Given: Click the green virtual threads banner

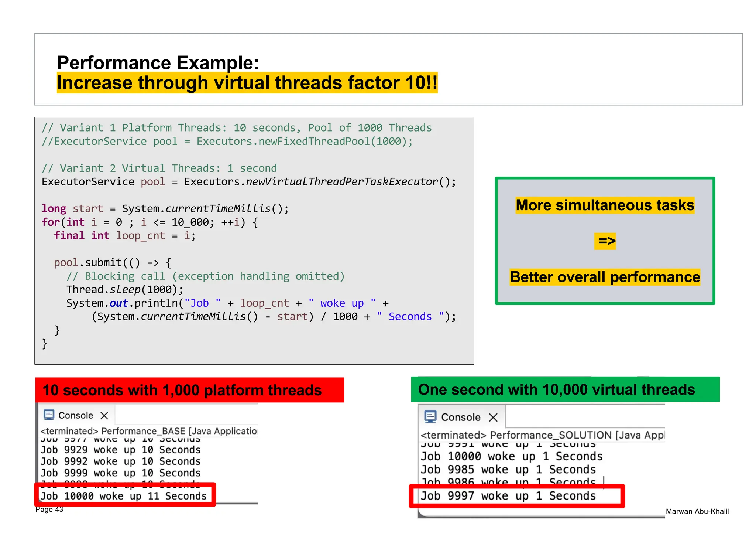Looking at the screenshot, I should click(x=565, y=389).
